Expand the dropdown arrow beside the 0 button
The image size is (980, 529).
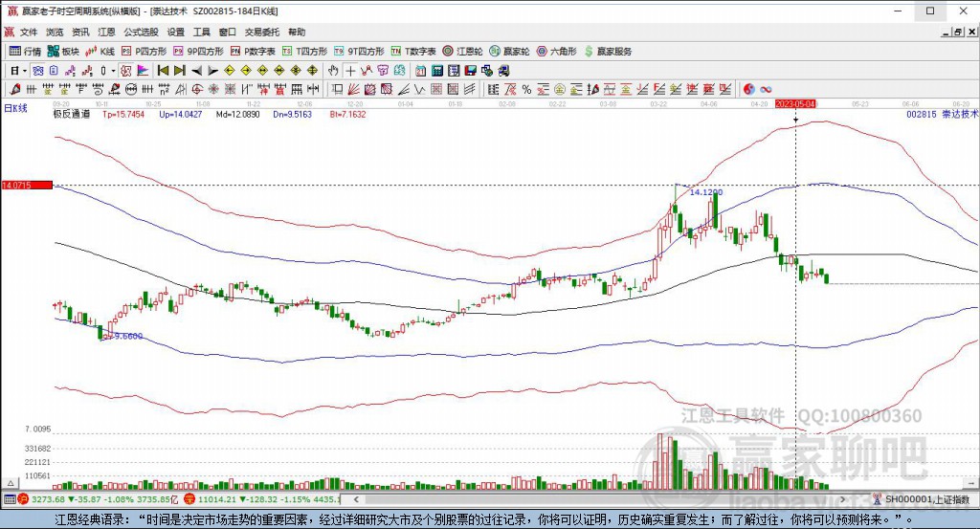click(x=113, y=71)
